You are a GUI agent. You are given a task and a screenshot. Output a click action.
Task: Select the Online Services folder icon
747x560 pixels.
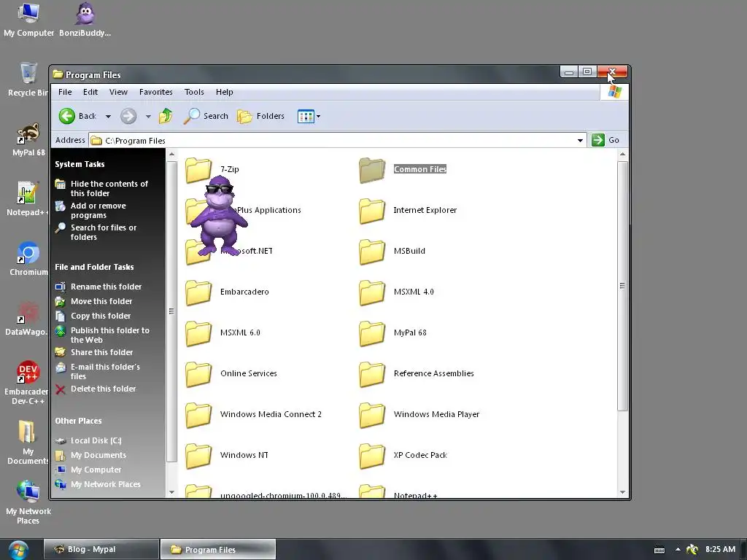(198, 374)
